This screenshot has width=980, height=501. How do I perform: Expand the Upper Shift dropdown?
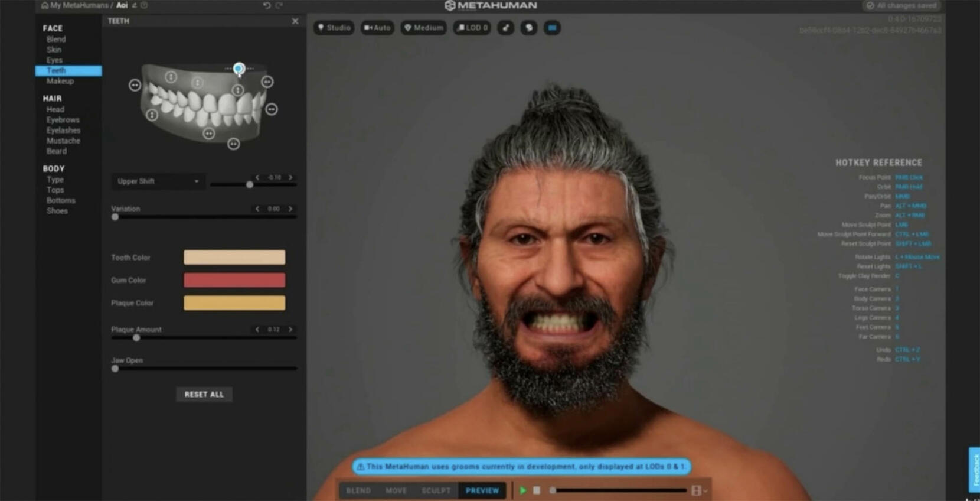(x=158, y=181)
